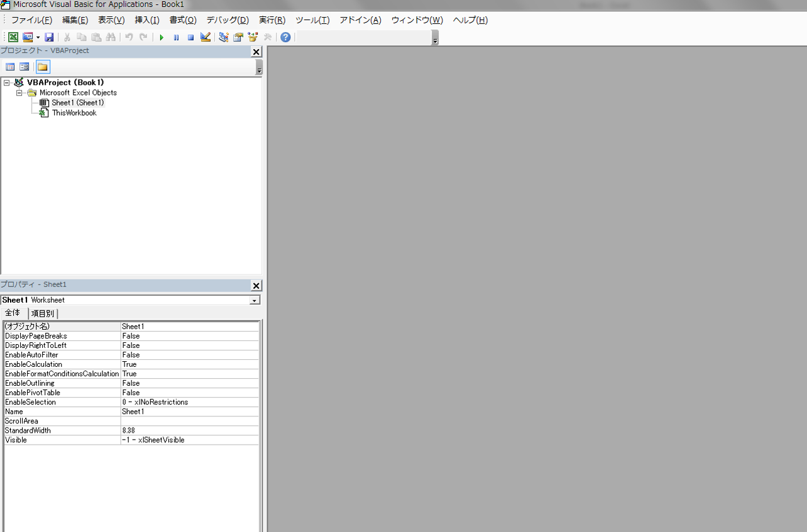Collapse the VBAProject (Book1) tree node
The width and height of the screenshot is (807, 532).
tap(6, 82)
